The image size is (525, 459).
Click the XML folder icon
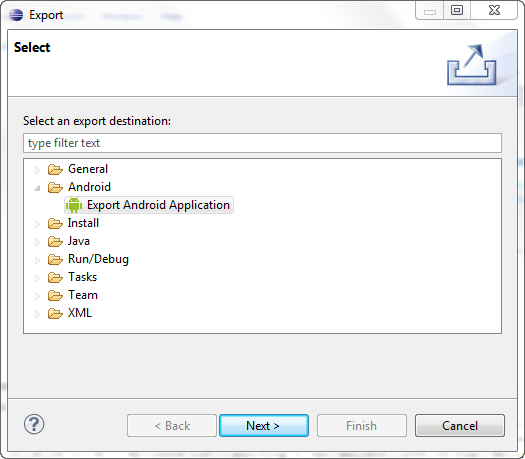55,313
